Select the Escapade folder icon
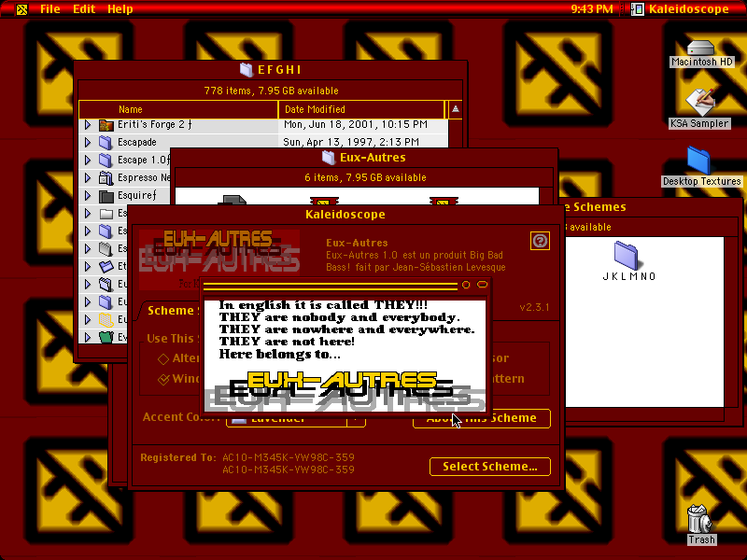 pyautogui.click(x=106, y=143)
